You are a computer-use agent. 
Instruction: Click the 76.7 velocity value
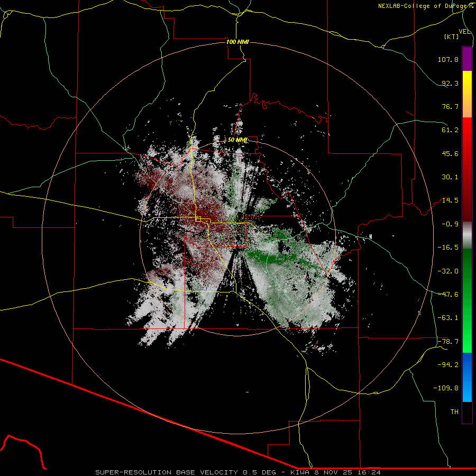click(450, 106)
